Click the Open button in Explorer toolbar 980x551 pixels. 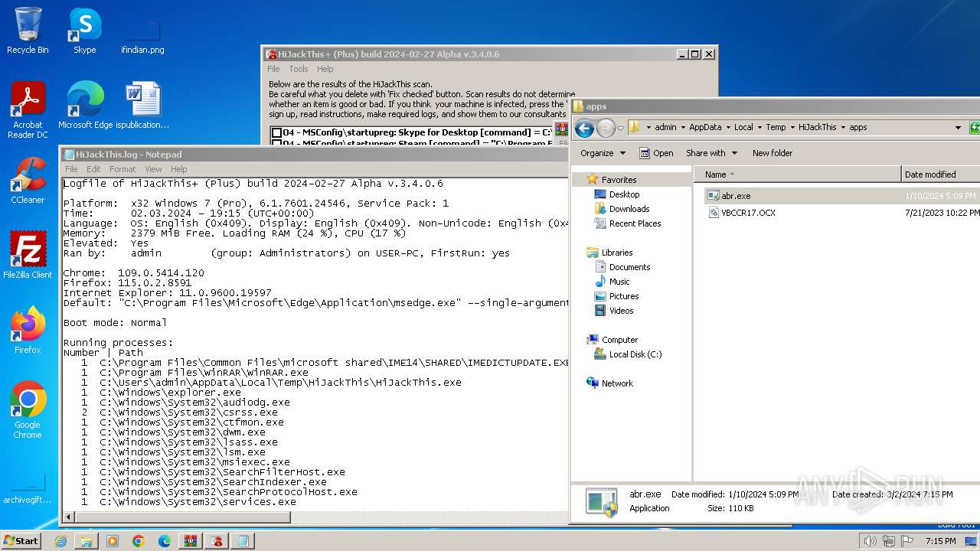point(656,153)
